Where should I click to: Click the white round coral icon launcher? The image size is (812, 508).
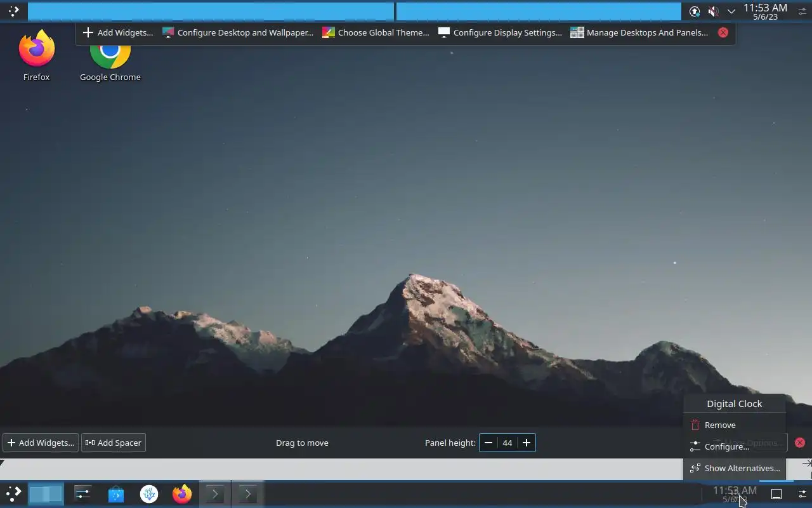pos(149,493)
